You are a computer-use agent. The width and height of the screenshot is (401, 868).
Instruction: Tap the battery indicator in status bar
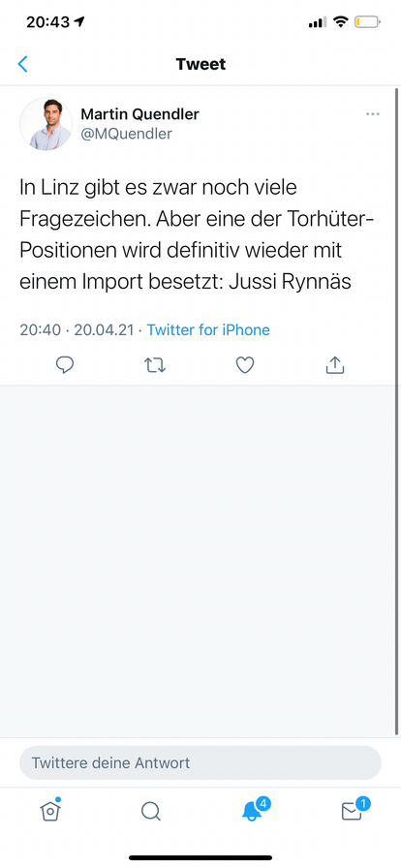367,22
